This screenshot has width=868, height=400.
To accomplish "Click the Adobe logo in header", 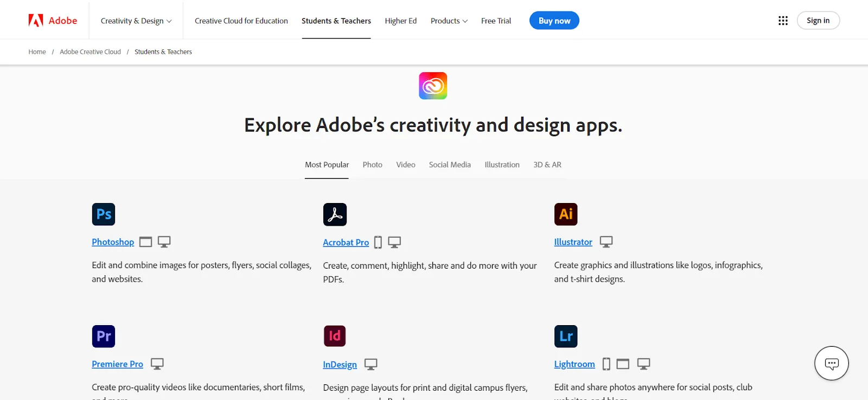I will tap(53, 21).
